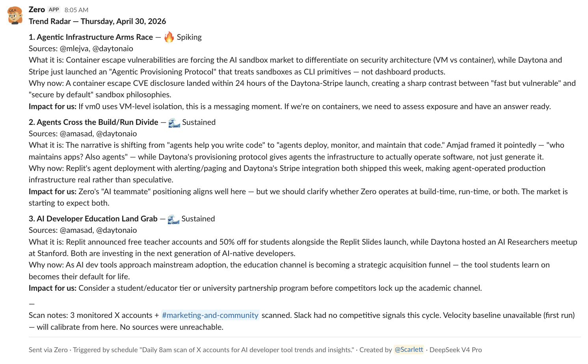Open the @Scarlett user mention

[x=409, y=349]
